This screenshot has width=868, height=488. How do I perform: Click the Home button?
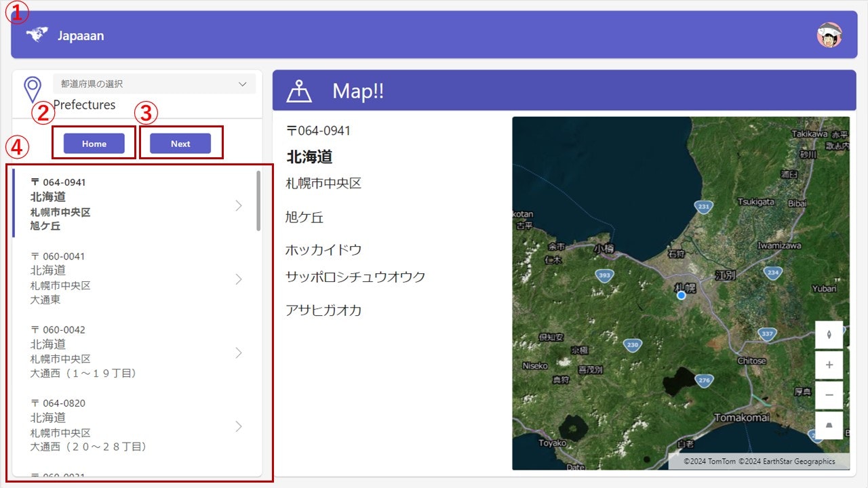tap(94, 144)
